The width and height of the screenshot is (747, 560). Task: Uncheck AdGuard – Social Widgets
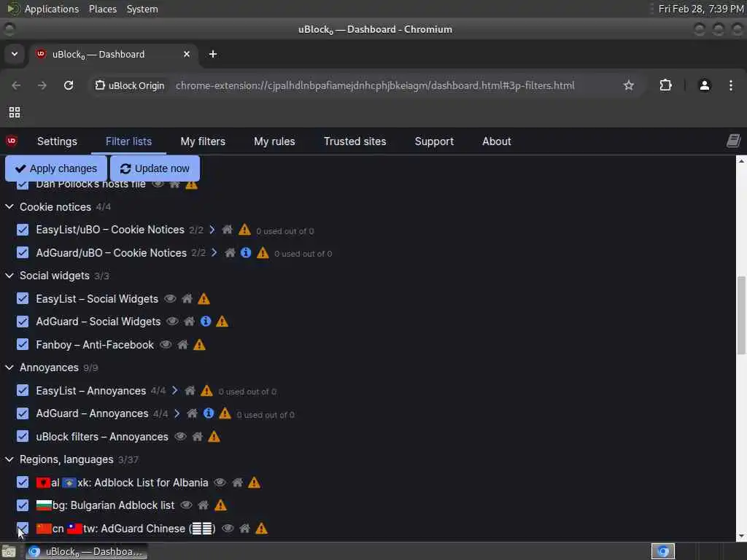pyautogui.click(x=23, y=322)
